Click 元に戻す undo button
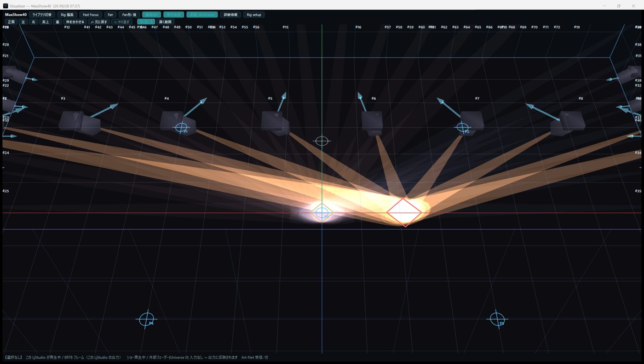 click(x=99, y=22)
